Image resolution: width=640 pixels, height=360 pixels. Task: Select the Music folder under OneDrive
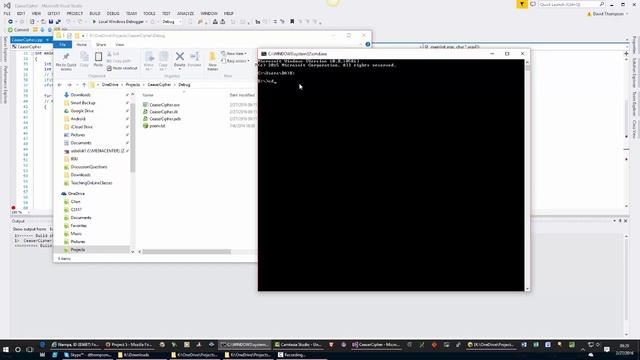(x=76, y=234)
